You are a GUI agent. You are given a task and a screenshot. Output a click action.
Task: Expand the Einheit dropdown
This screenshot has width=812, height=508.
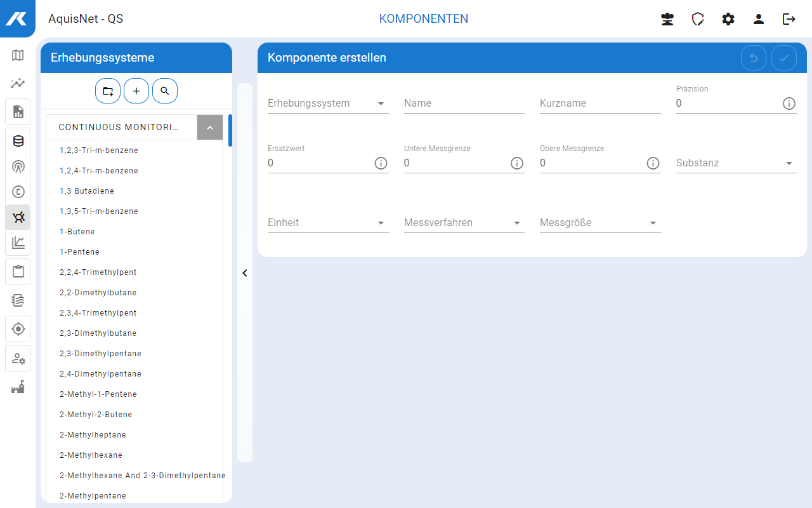tap(328, 223)
